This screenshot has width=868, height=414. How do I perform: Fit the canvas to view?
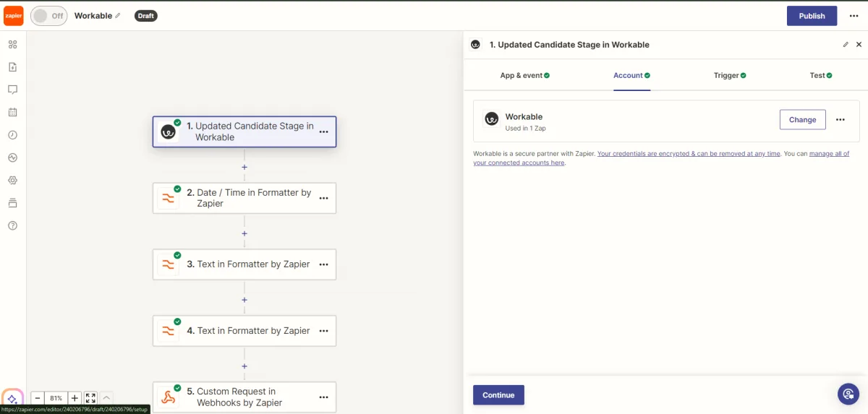pyautogui.click(x=90, y=398)
